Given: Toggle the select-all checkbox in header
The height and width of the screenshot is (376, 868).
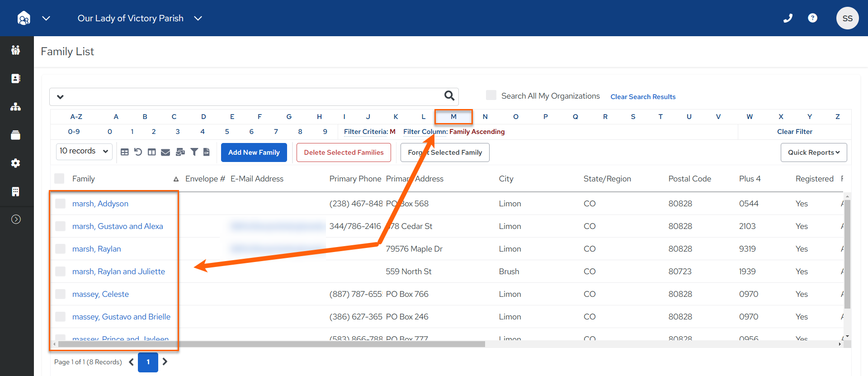Looking at the screenshot, I should click(x=59, y=178).
